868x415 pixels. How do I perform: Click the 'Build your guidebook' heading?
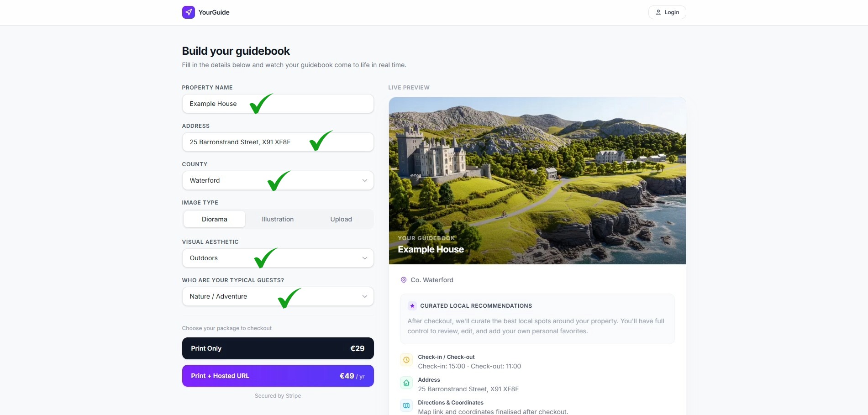click(236, 51)
